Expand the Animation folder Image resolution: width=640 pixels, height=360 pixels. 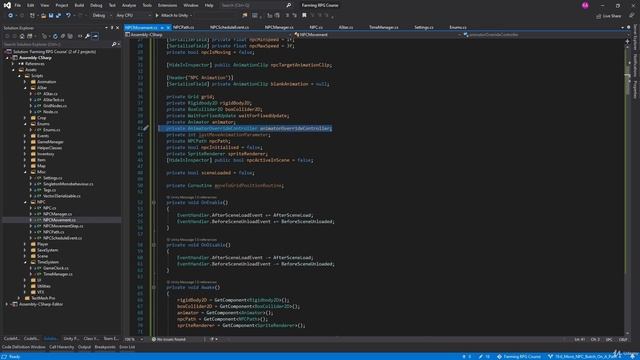25,82
